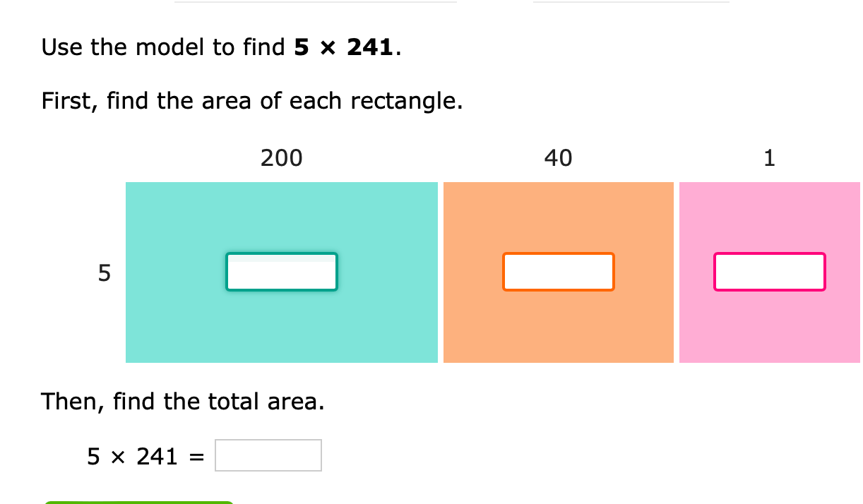Click the 40 width label

pos(558,158)
